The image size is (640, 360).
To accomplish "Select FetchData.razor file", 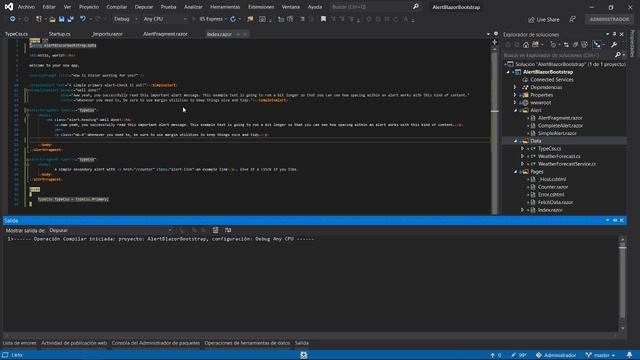I will tap(555, 202).
